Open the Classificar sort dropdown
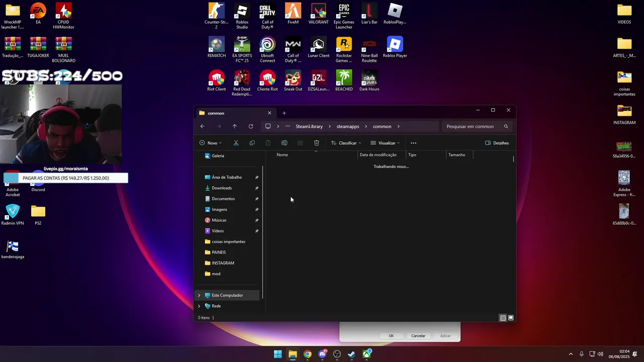The height and width of the screenshot is (362, 644). click(x=346, y=143)
